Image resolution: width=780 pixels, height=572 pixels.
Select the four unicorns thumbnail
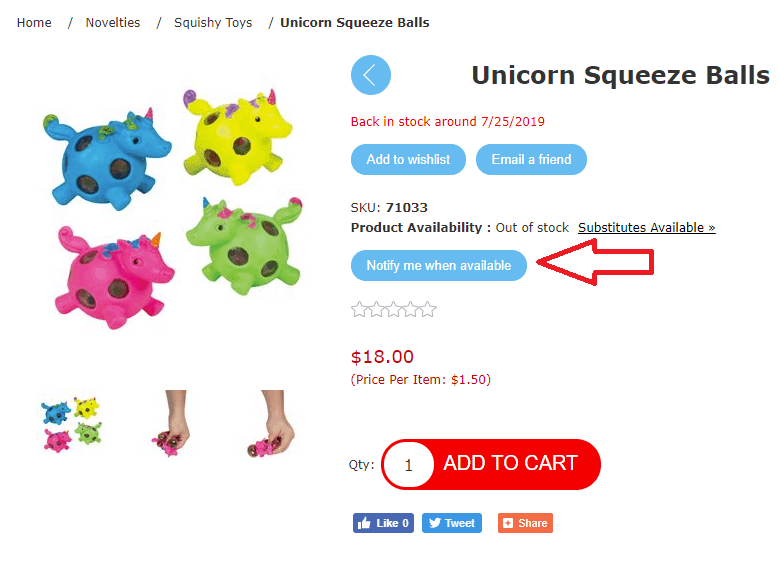[x=71, y=424]
